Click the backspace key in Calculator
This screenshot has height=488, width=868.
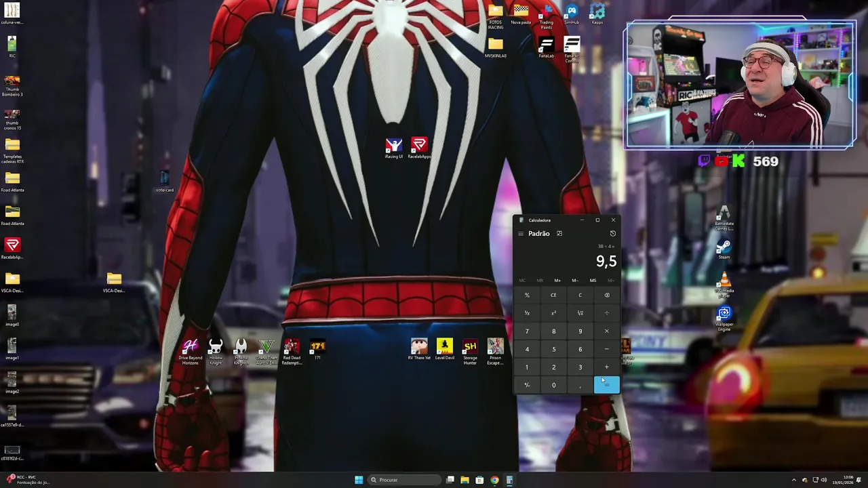[x=607, y=296]
